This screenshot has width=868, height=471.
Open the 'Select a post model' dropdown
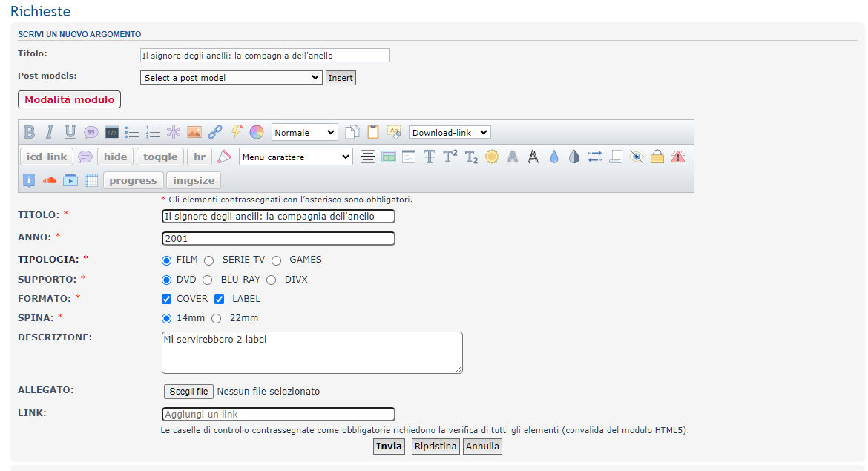click(x=231, y=78)
